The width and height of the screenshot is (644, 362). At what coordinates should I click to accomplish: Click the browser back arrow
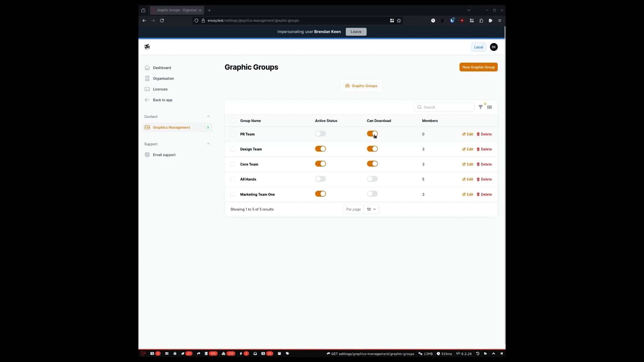pos(144,20)
